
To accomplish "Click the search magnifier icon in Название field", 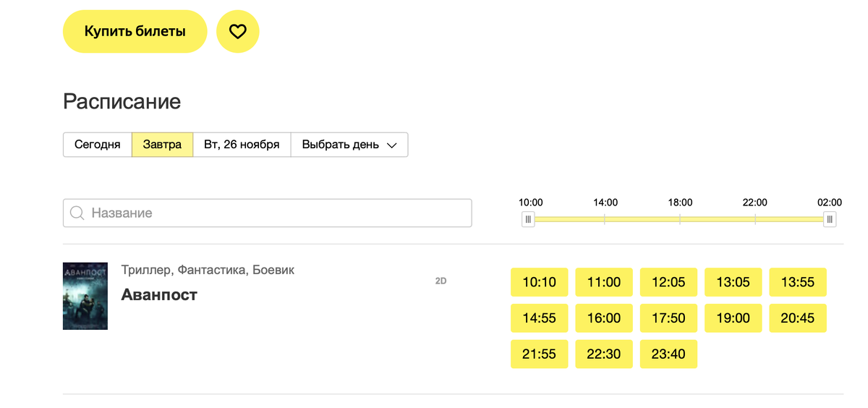I will click(x=77, y=213).
